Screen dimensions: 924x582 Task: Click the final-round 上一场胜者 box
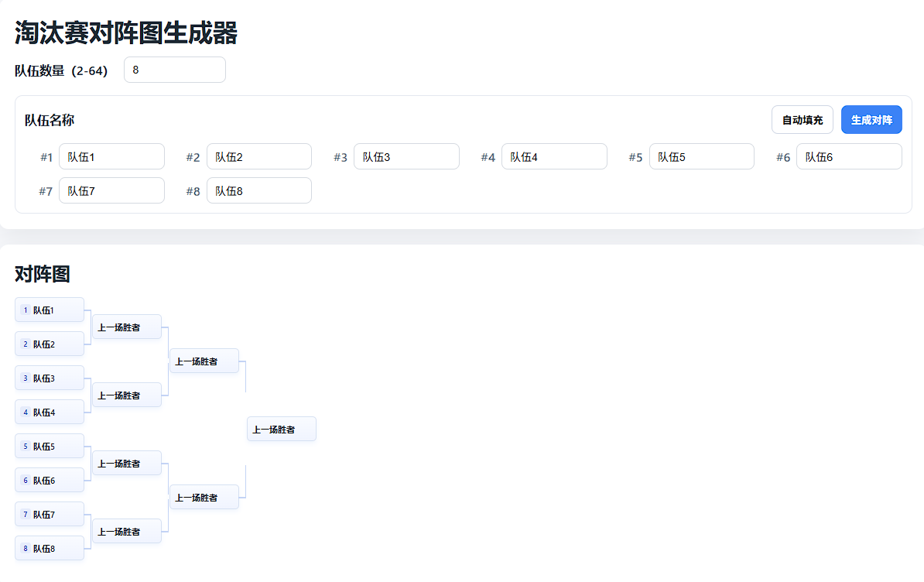[282, 430]
